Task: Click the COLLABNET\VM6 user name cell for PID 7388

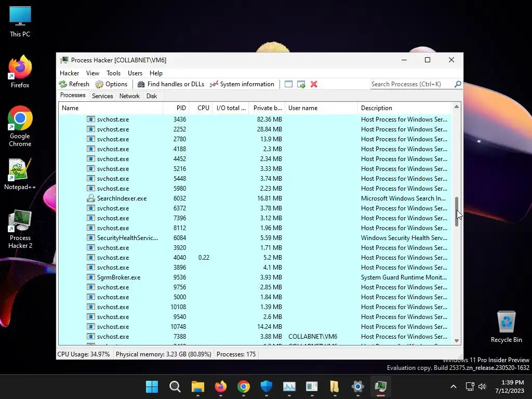Action: 313,337
